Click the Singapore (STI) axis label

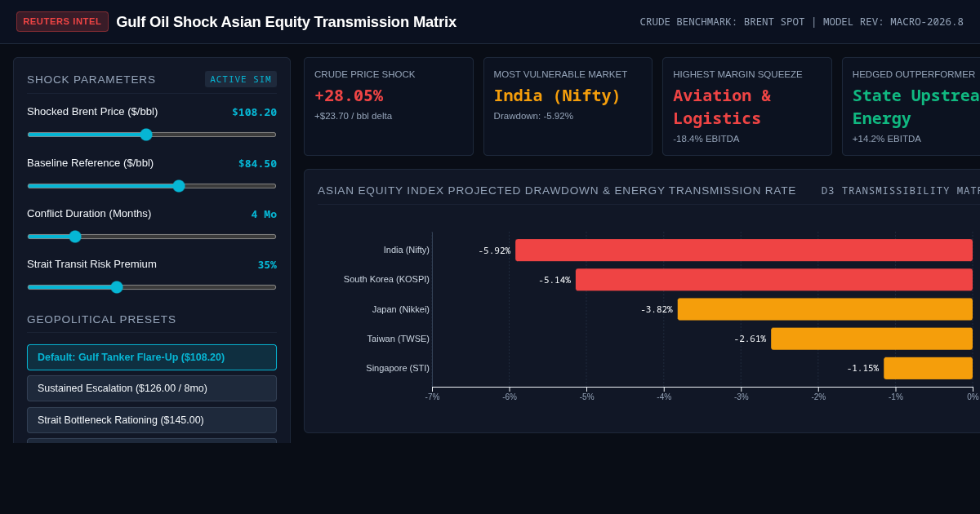tap(398, 368)
